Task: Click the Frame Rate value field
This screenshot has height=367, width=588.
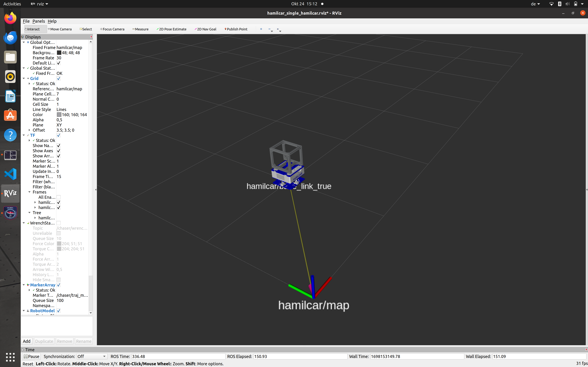Action: 72,58
